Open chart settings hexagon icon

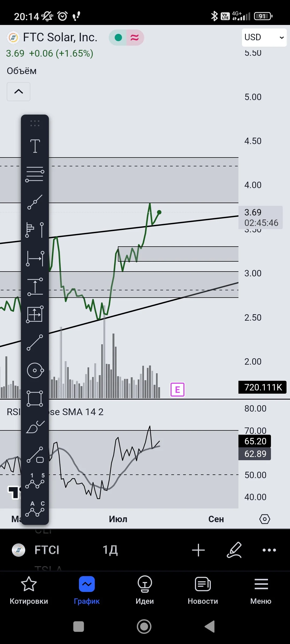pyautogui.click(x=265, y=519)
